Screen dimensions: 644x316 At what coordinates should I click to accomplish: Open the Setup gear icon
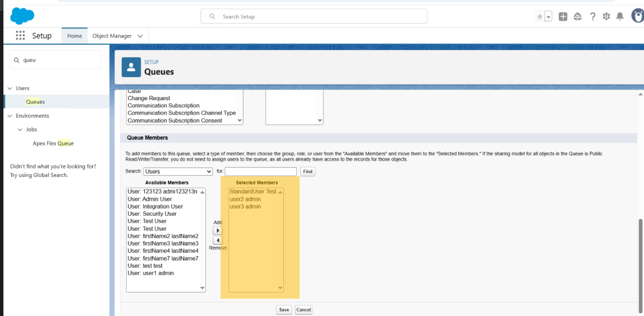tap(606, 17)
